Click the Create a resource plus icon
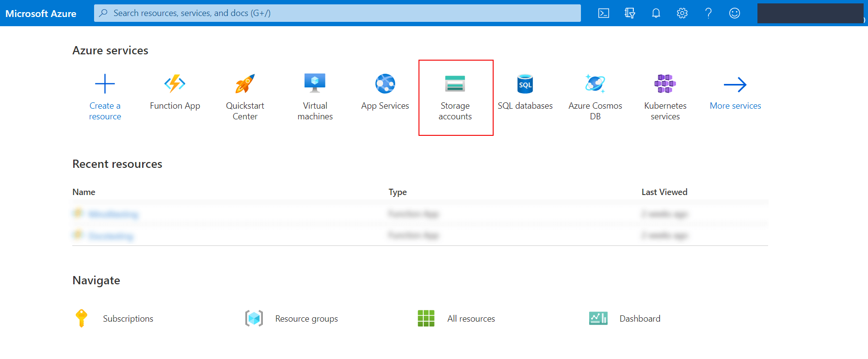This screenshot has width=868, height=359. (x=105, y=84)
